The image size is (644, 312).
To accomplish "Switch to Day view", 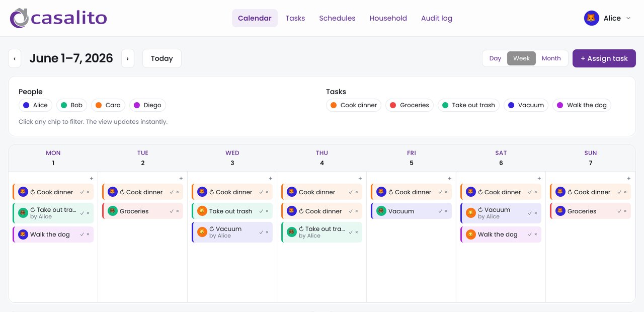I will [495, 58].
